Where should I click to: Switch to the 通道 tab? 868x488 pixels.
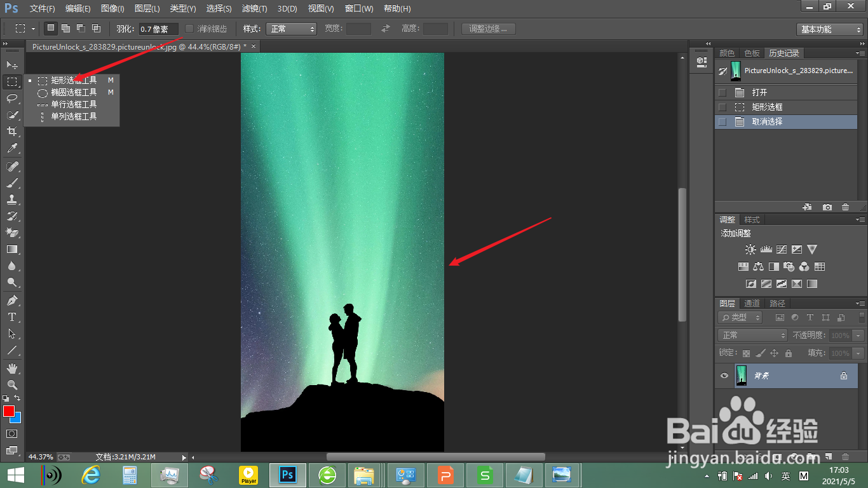coord(752,304)
